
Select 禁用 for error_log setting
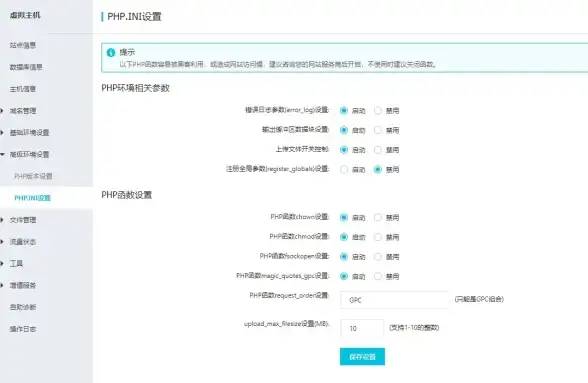378,111
